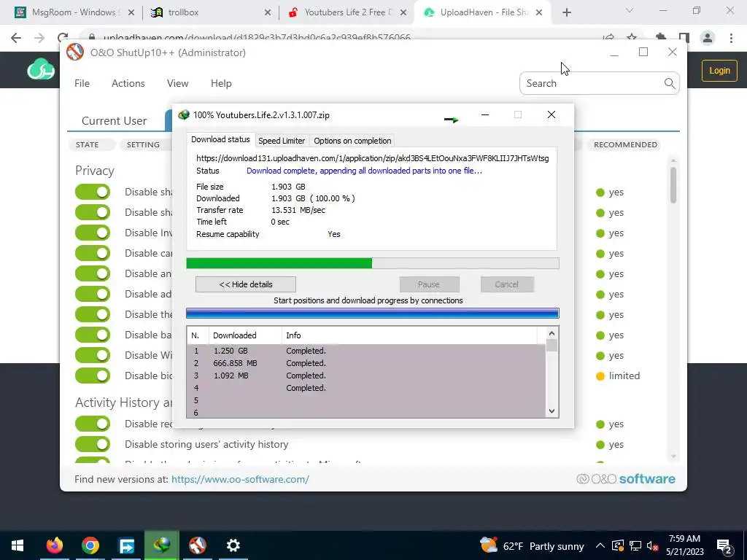Click the O&O ShutUp10 taskbar icon
747x560 pixels.
(x=197, y=545)
